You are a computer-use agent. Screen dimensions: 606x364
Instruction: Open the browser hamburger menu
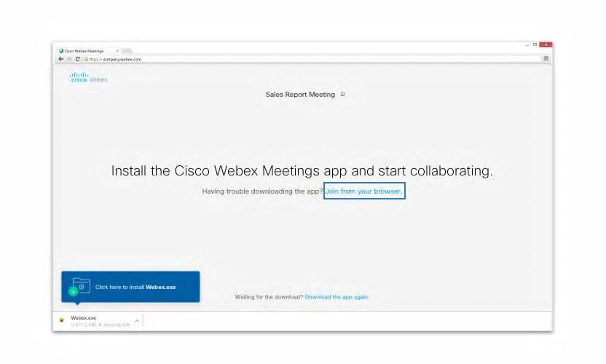pyautogui.click(x=546, y=59)
